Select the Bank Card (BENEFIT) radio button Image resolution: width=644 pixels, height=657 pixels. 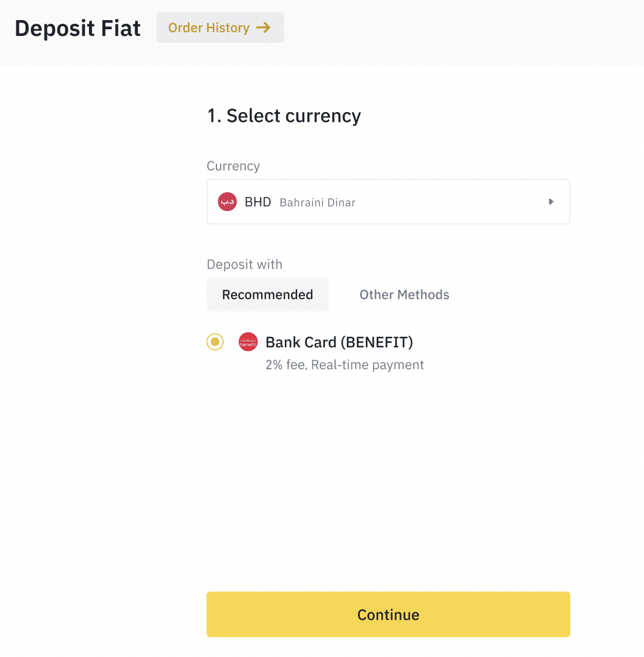tap(215, 342)
